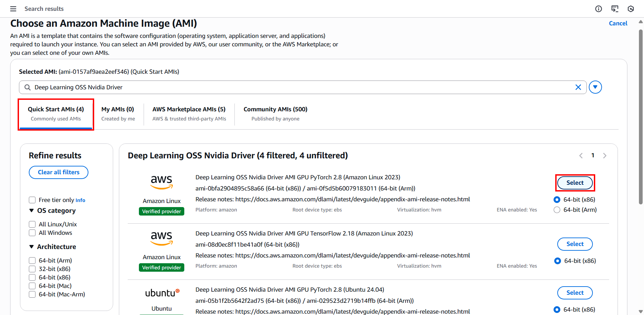Click the Ubuntu logo of PyTorch AMI
The height and width of the screenshot is (315, 644).
point(162,293)
